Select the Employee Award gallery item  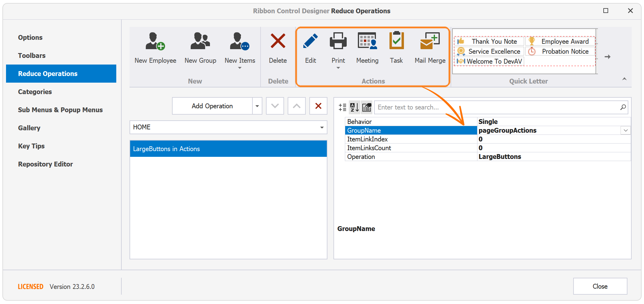pos(560,42)
